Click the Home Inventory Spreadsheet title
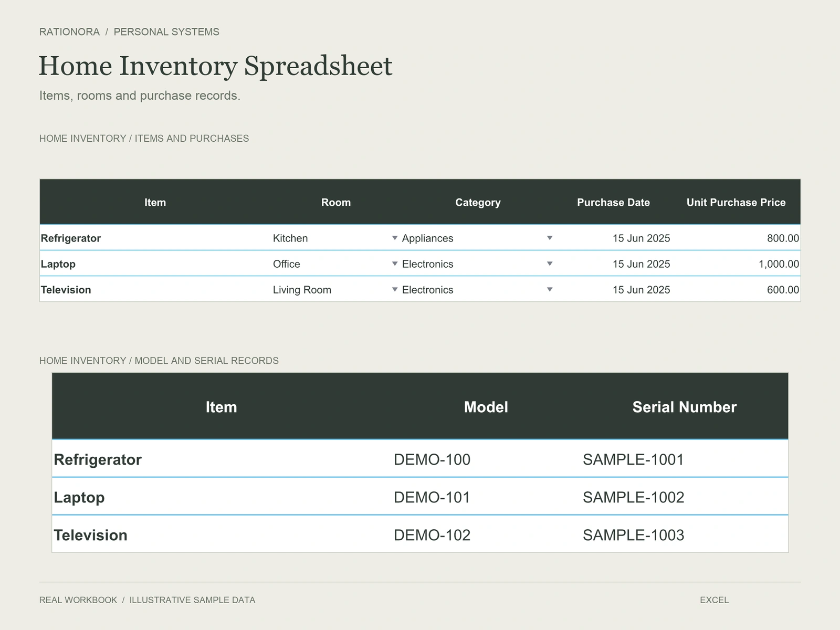The width and height of the screenshot is (840, 630). click(x=215, y=66)
